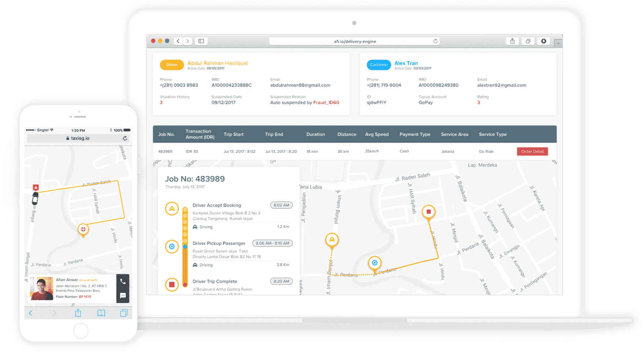This screenshot has width=644, height=352.
Task: Open the Fraud_ID60 suspension link
Action: [326, 102]
